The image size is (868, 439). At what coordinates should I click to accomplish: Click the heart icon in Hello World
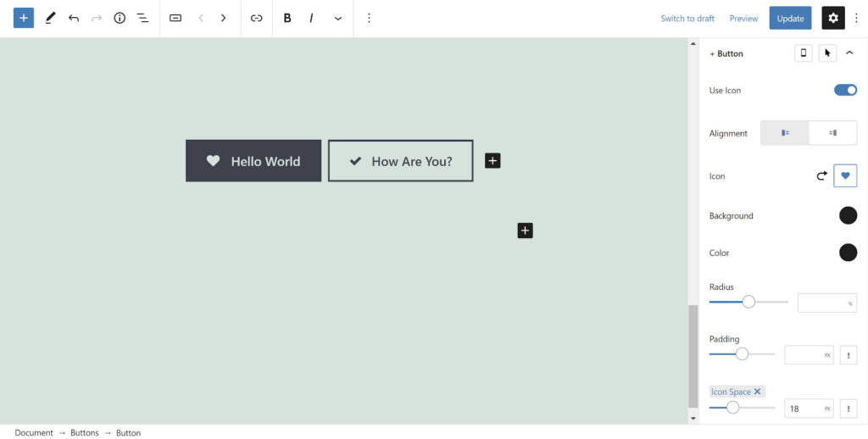pyautogui.click(x=213, y=160)
